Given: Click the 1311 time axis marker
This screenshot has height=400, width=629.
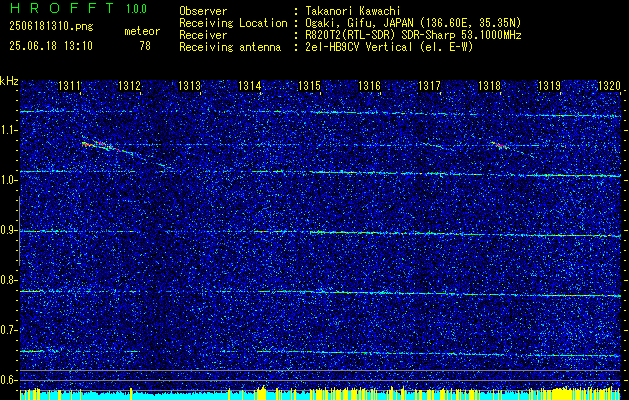Looking at the screenshot, I should (69, 85).
